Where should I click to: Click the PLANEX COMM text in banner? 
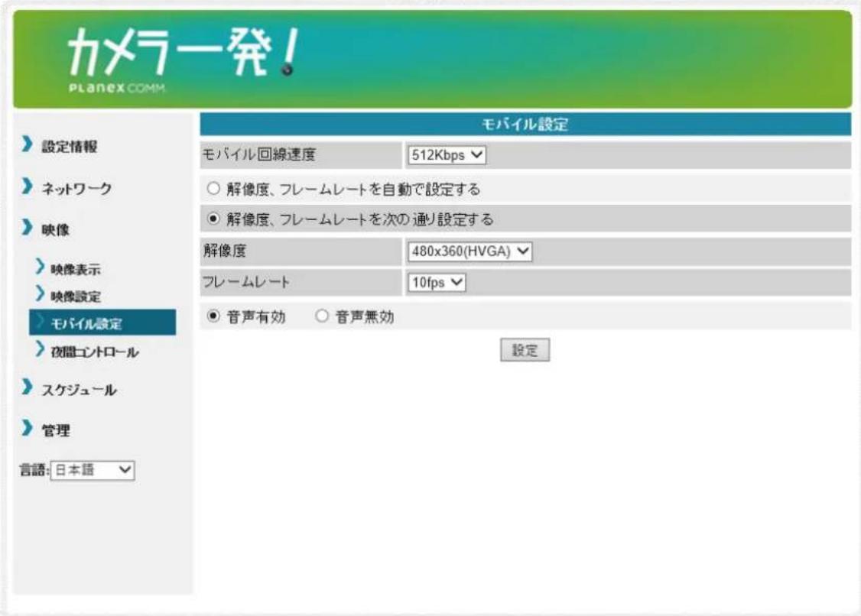pyautogui.click(x=116, y=88)
